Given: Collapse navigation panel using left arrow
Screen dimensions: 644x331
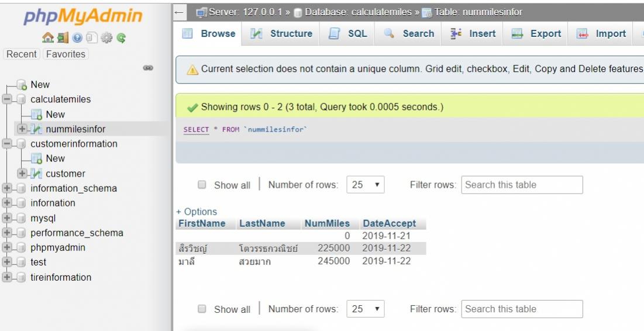Looking at the screenshot, I should (x=179, y=12).
